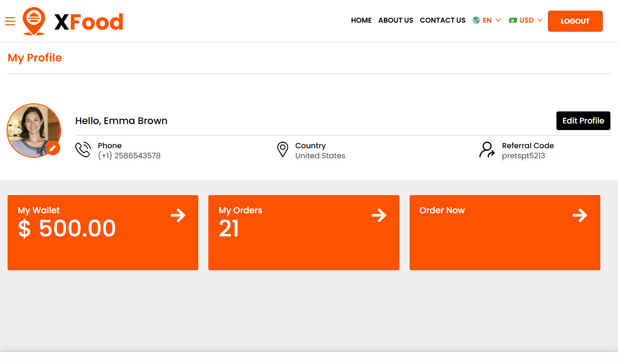This screenshot has height=364, width=618.
Task: Click the Order Now arrow icon
Action: 580,215
